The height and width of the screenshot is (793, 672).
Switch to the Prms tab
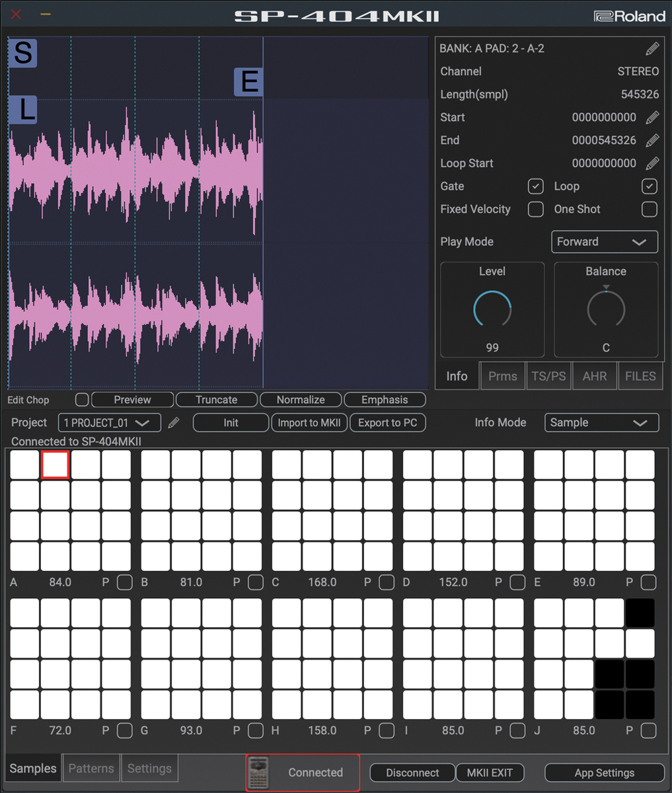[x=503, y=376]
